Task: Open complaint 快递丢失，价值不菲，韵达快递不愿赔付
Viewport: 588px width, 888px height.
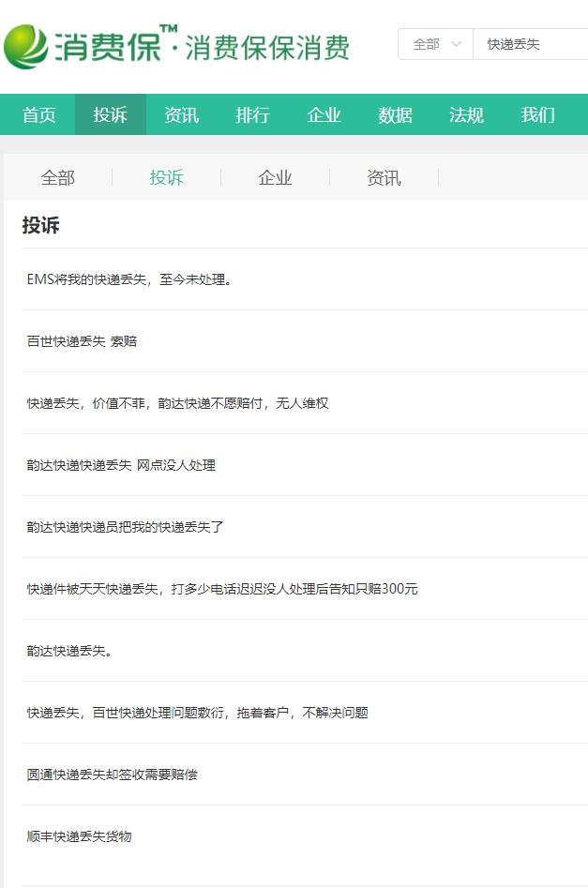Action: click(x=178, y=403)
